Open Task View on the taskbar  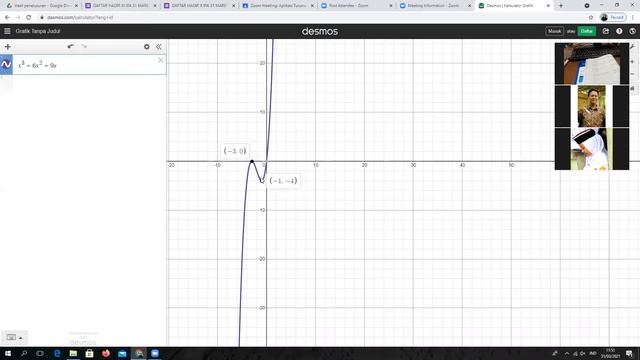coord(40,353)
